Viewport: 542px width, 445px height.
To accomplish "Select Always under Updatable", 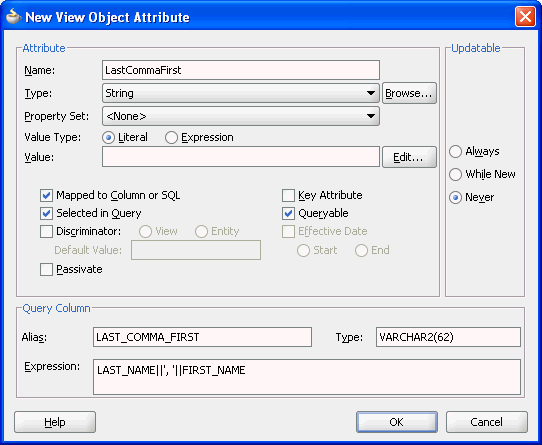I will pyautogui.click(x=455, y=151).
